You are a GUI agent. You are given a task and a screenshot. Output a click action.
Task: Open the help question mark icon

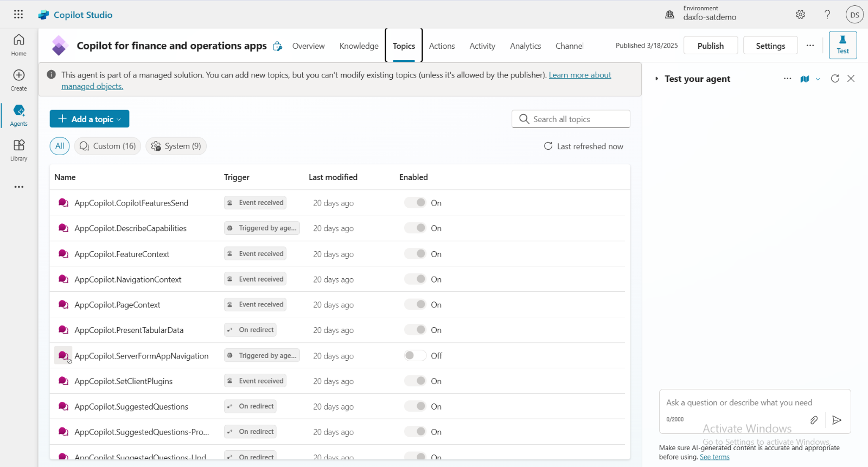pyautogui.click(x=827, y=15)
